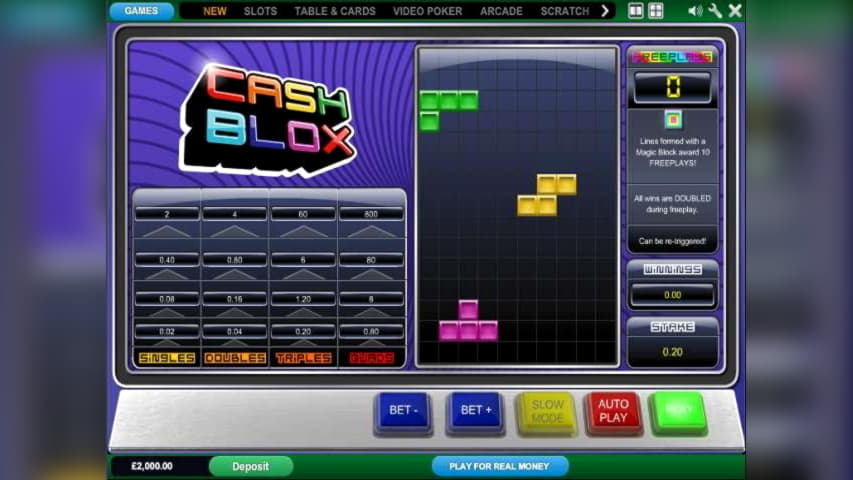Click the STAKE label
The image size is (853, 480).
673,327
